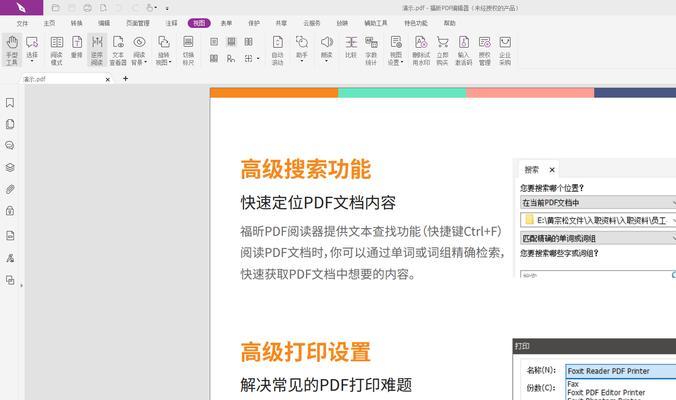Viewport: 676px width, 400px height.
Task: Enable continuous facing display mode
Action: coord(214,58)
